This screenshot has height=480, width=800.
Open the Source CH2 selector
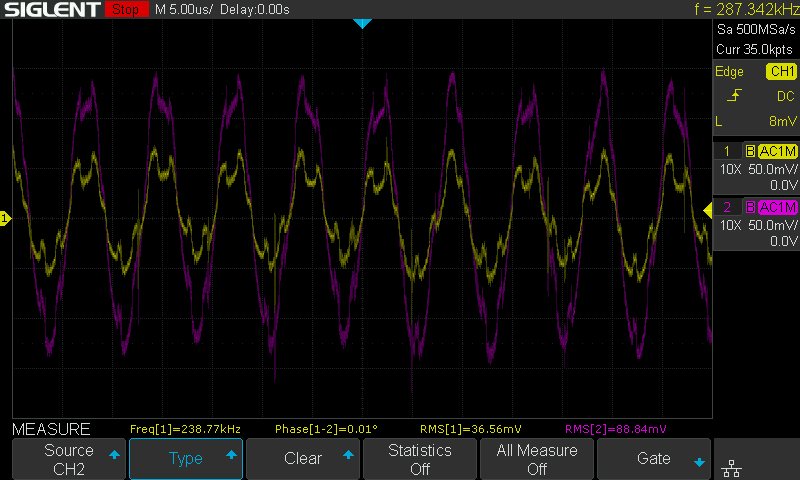[69, 459]
